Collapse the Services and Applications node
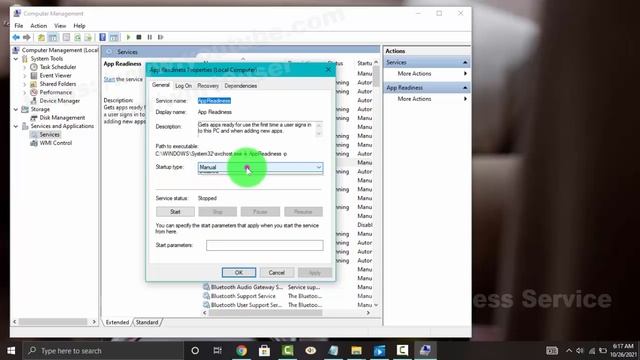 (16, 127)
